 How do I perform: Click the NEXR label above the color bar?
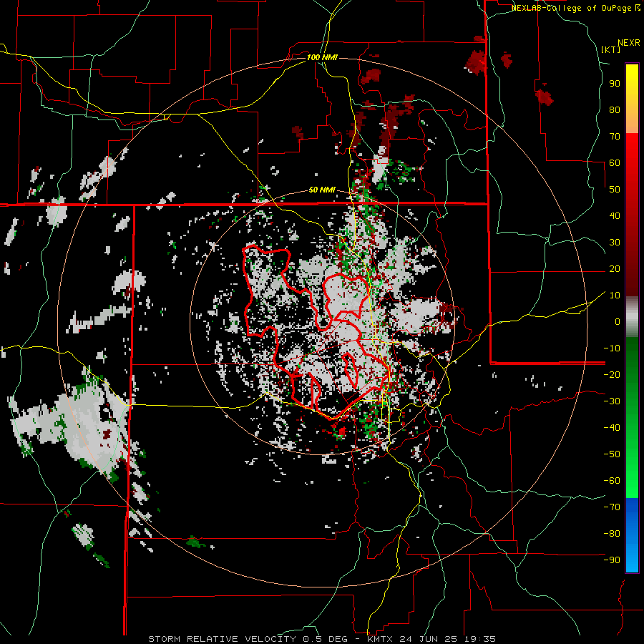629,43
